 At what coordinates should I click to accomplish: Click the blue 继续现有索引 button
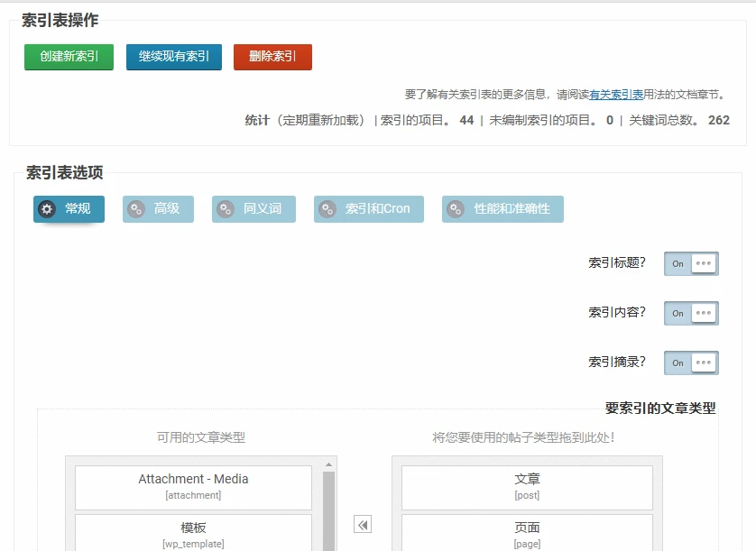pyautogui.click(x=173, y=56)
